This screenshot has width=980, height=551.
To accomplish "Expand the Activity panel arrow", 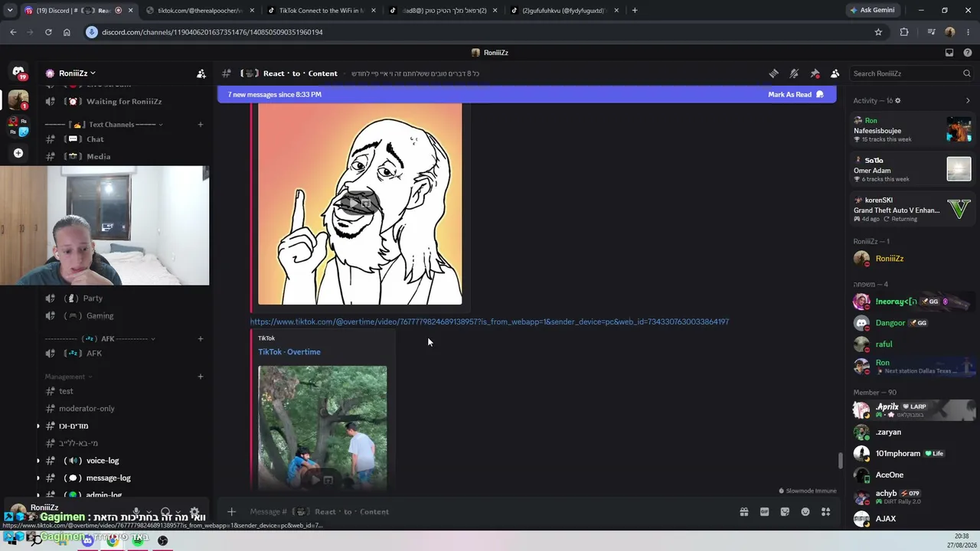I will pos(968,100).
